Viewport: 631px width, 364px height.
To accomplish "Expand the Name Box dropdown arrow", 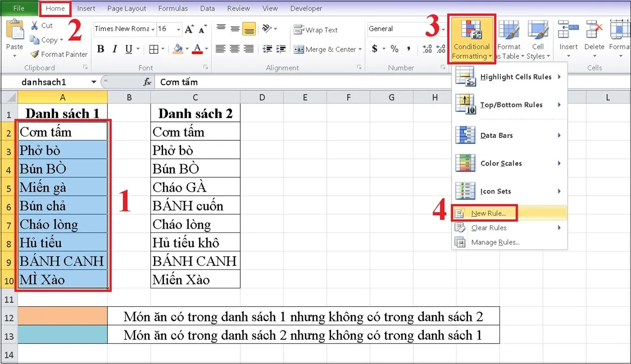I will click(94, 82).
